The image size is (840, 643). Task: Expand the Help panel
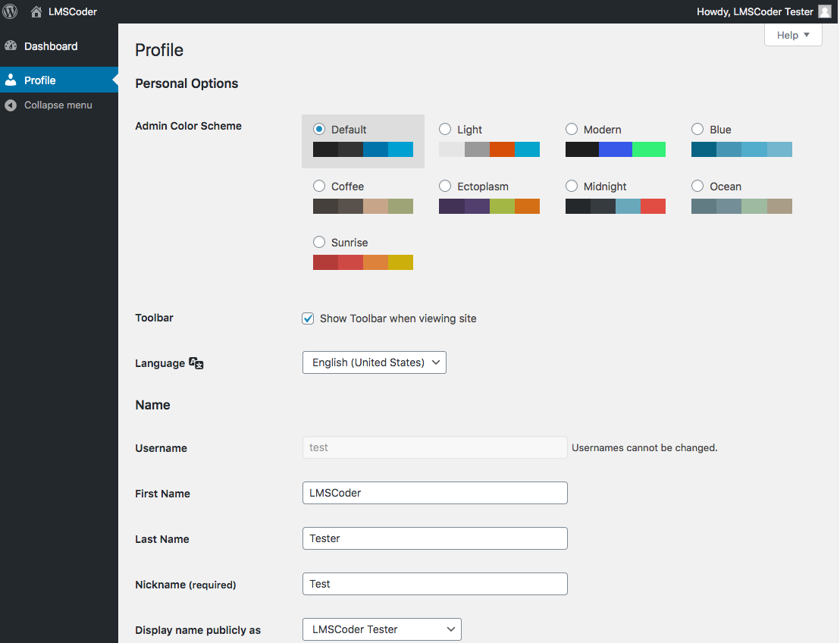792,35
